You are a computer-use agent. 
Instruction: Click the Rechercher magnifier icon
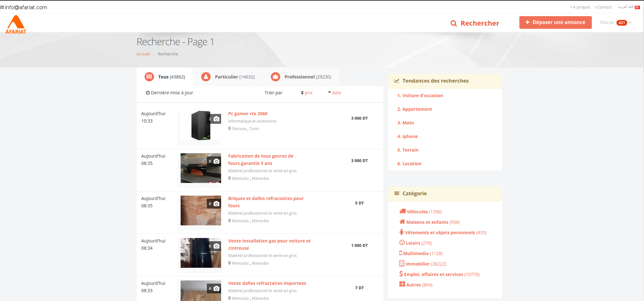tap(454, 23)
